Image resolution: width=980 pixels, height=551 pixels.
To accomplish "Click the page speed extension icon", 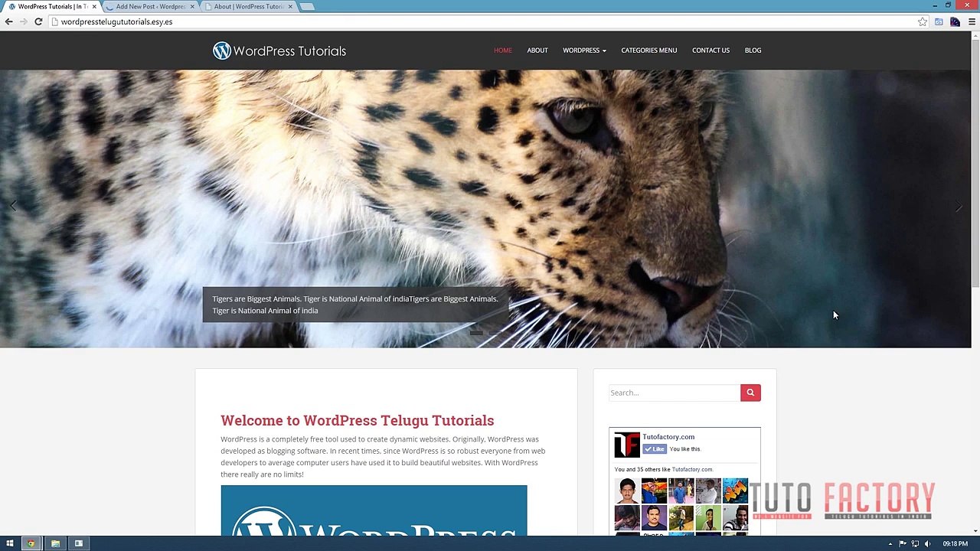I will 939,21.
